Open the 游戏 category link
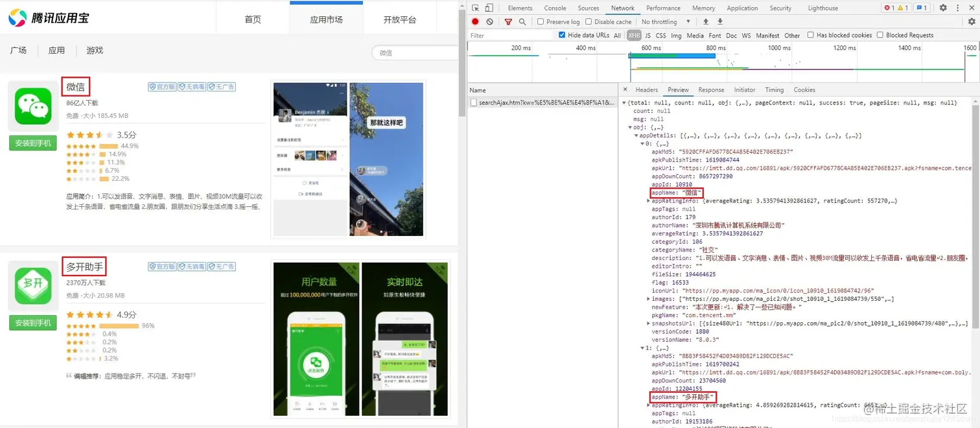 click(95, 50)
